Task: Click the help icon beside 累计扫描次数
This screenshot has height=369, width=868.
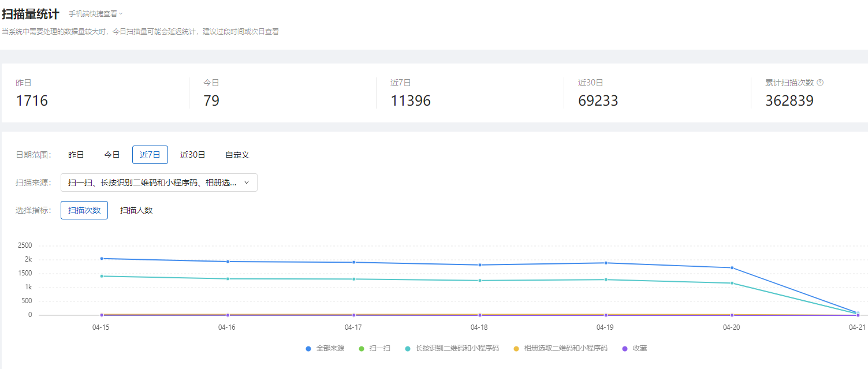Action: pos(820,83)
